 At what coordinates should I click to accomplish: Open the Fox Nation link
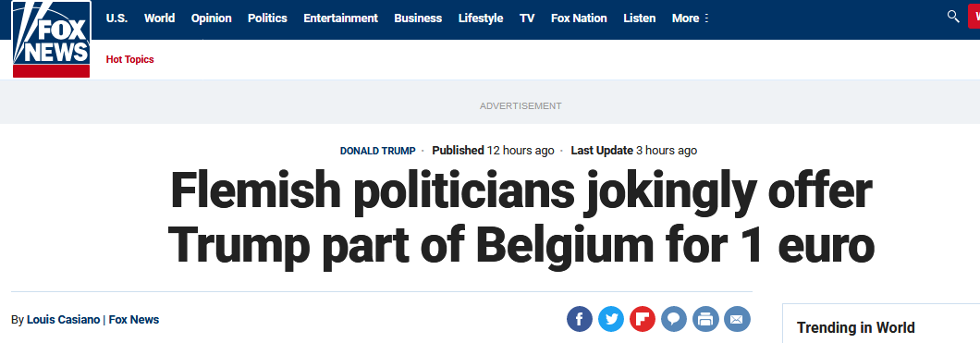(579, 18)
